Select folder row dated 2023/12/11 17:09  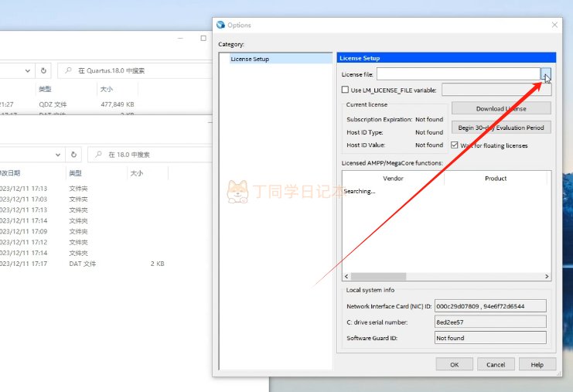click(x=104, y=231)
